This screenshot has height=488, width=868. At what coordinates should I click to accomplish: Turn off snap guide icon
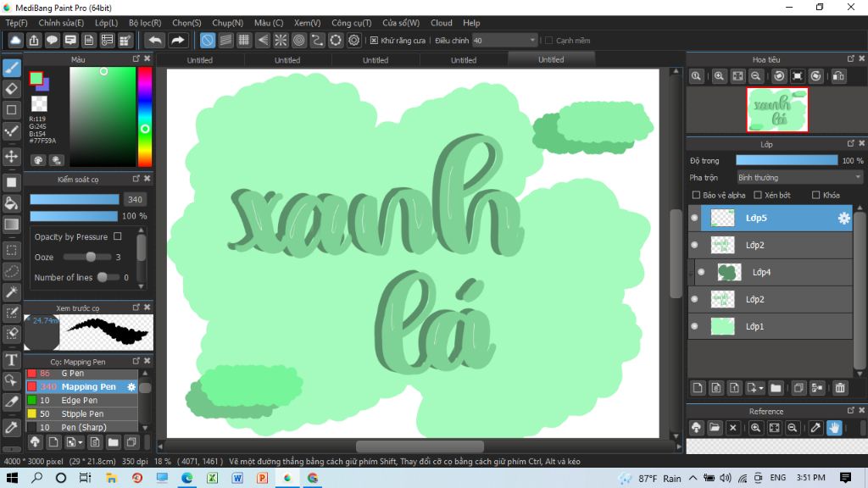point(207,41)
